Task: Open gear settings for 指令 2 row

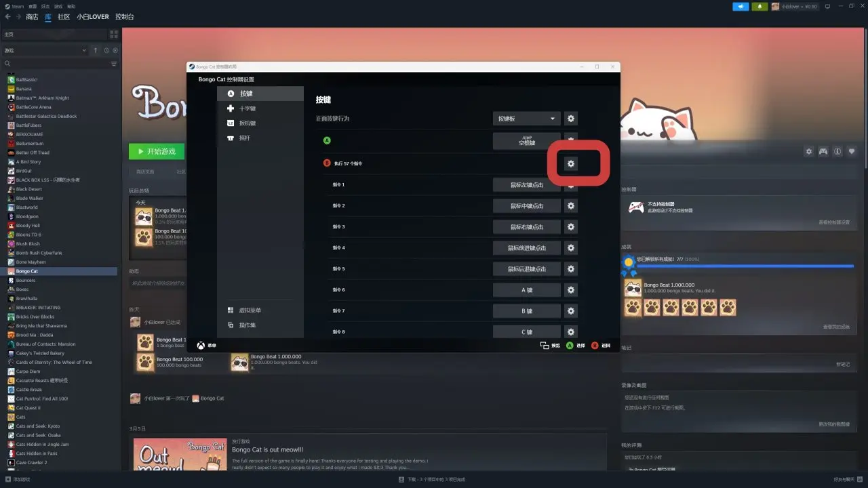Action: (x=571, y=206)
